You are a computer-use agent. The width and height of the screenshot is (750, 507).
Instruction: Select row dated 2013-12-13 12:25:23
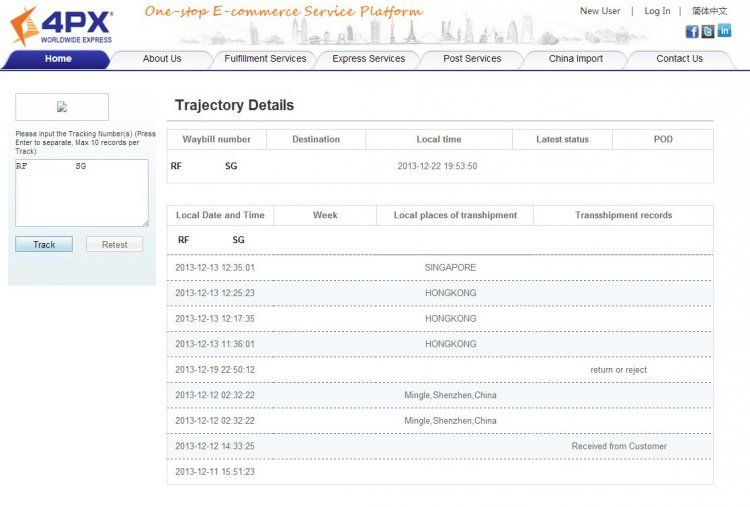440,293
